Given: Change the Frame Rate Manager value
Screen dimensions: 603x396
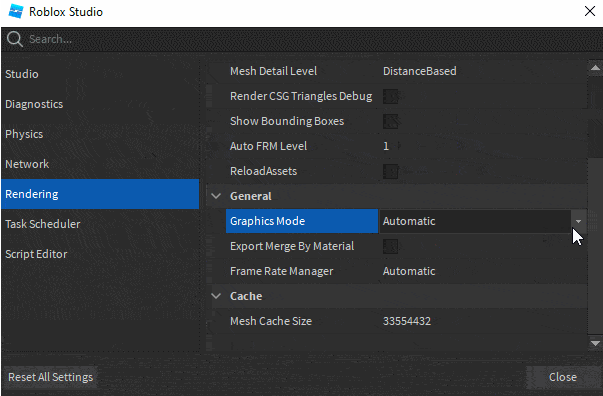Looking at the screenshot, I should [x=409, y=271].
